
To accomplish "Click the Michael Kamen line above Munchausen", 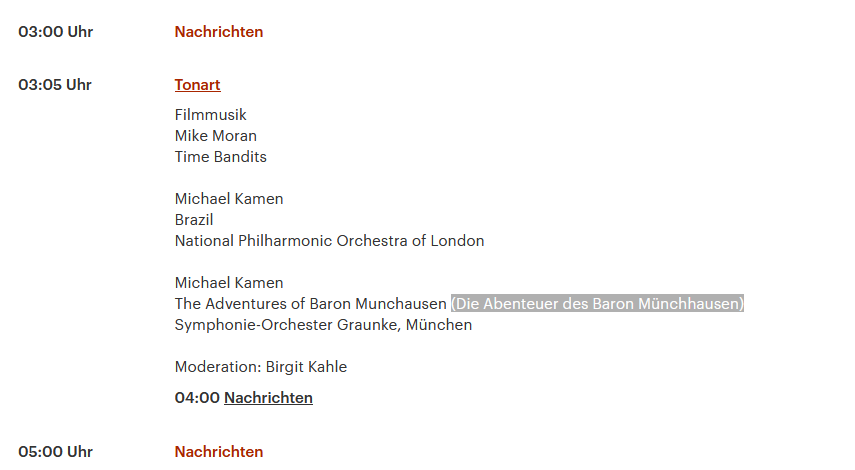I will click(x=228, y=282).
